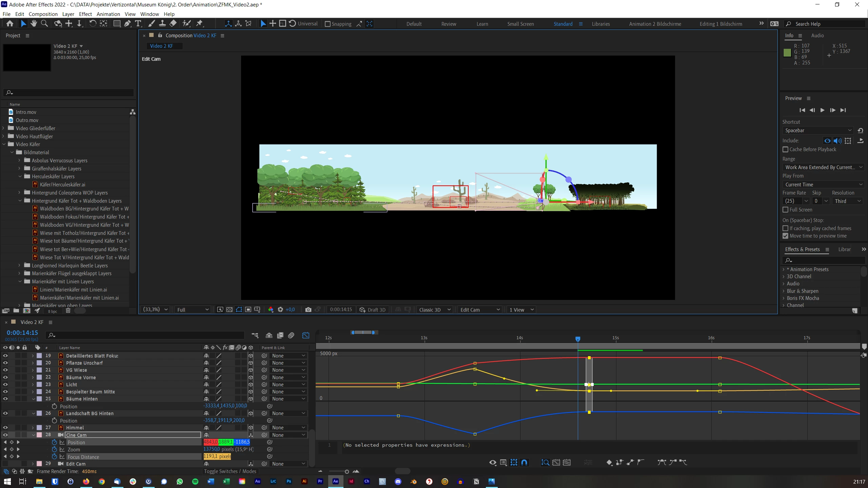
Task: Switch to the Audio panel tab
Action: [817, 36]
